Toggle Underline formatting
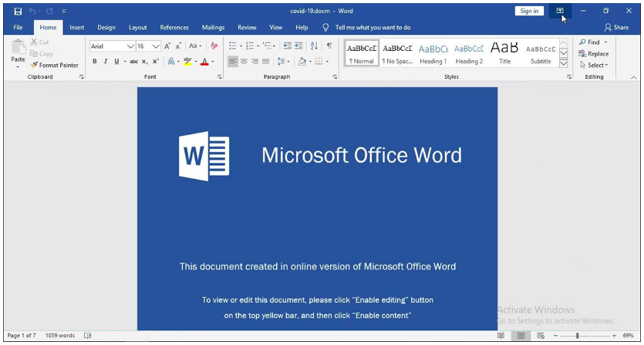 pos(116,61)
